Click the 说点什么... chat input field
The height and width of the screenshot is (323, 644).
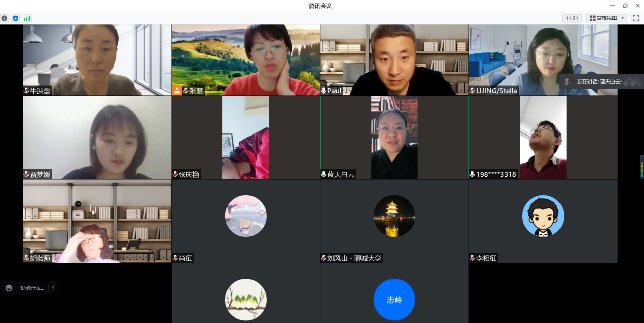click(32, 288)
